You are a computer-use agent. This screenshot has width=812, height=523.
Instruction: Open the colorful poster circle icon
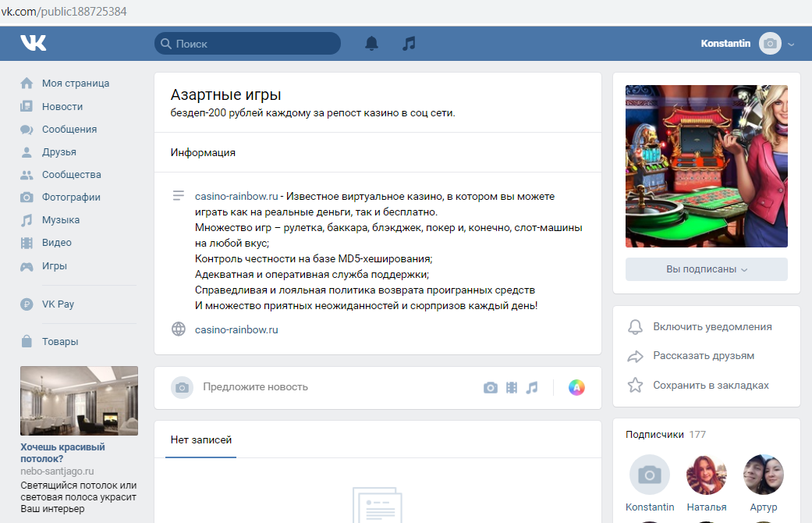[x=576, y=387]
